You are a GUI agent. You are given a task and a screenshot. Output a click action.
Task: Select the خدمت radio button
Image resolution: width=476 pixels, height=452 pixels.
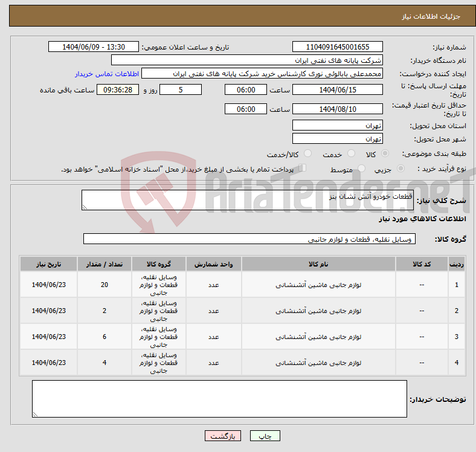point(351,153)
